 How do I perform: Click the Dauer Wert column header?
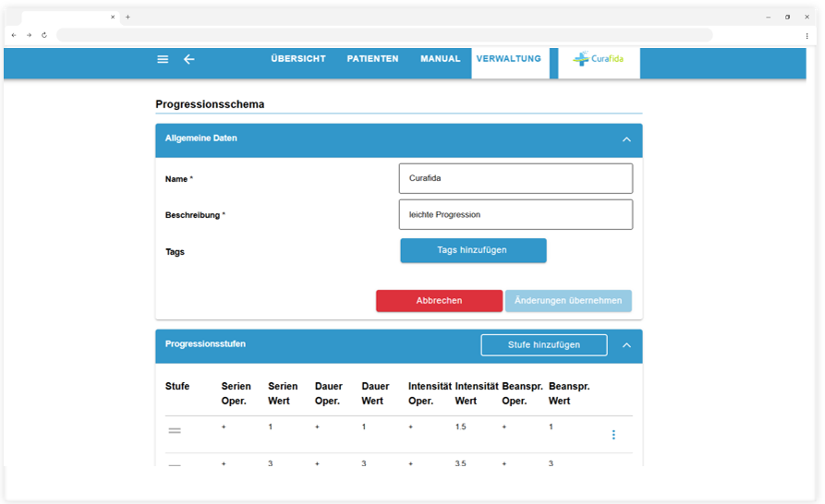pyautogui.click(x=375, y=393)
